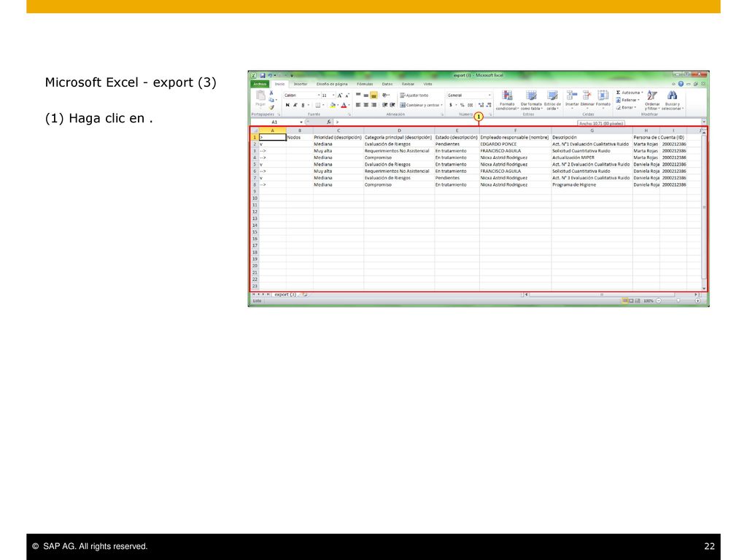Decrease font size with small A

point(347,96)
